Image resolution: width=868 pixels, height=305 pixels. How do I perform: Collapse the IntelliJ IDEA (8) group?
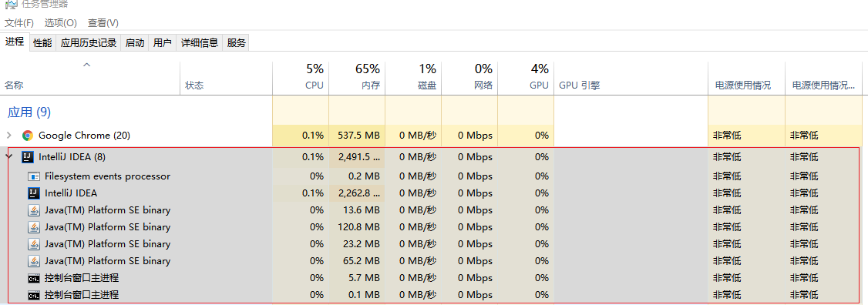point(8,156)
